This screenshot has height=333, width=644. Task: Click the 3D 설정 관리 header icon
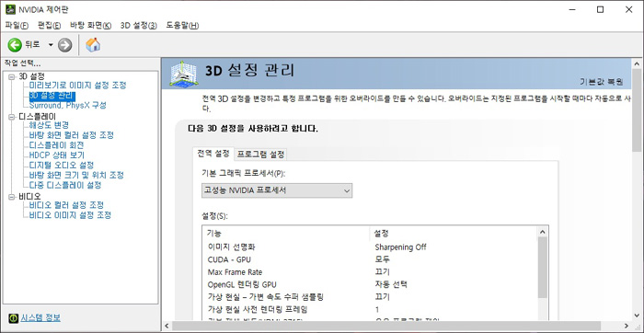[183, 74]
